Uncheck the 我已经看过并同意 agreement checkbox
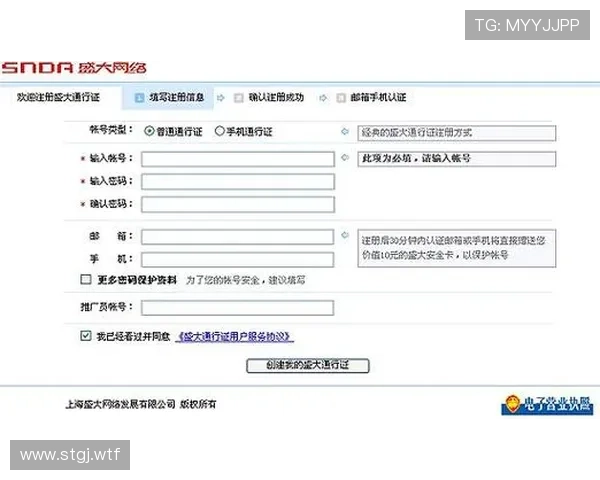Image resolution: width=600 pixels, height=480 pixels. point(86,336)
